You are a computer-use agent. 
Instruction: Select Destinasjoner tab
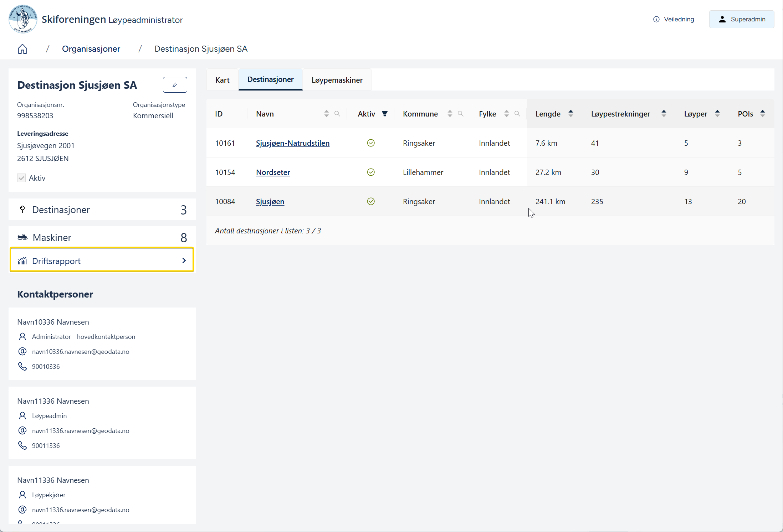(x=270, y=79)
